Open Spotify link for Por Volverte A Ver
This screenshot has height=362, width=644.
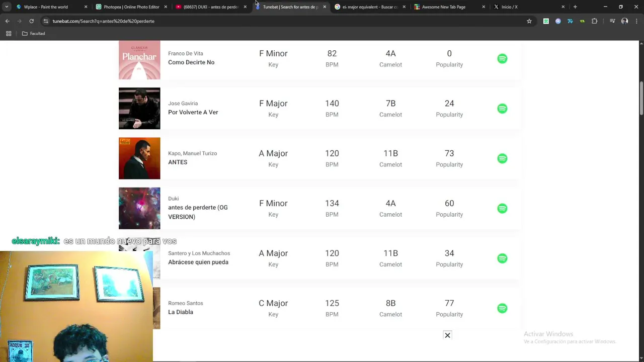(x=502, y=109)
